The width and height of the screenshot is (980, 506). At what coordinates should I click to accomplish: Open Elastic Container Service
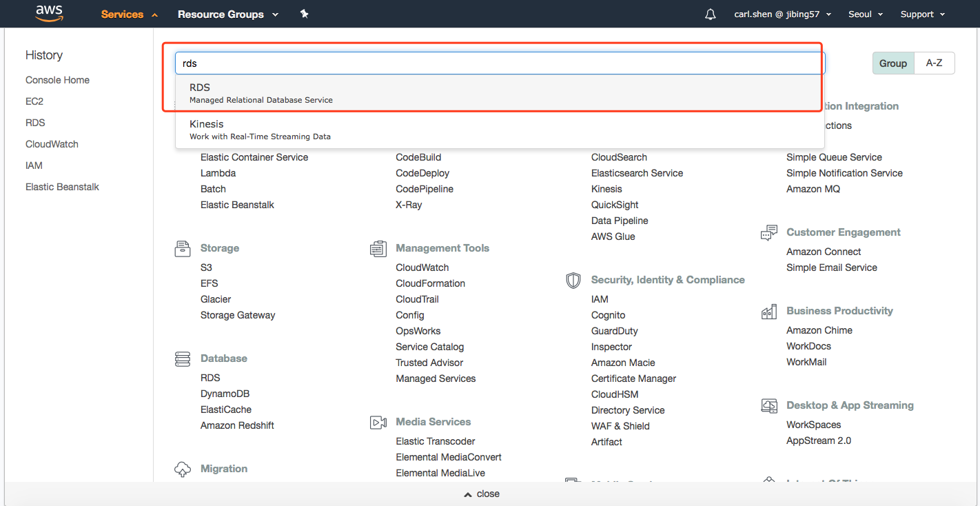254,157
